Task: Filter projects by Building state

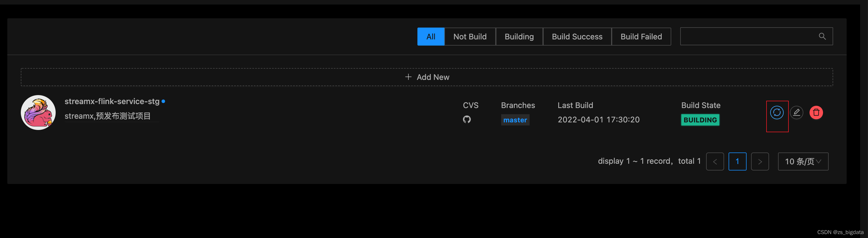Action: click(x=519, y=36)
